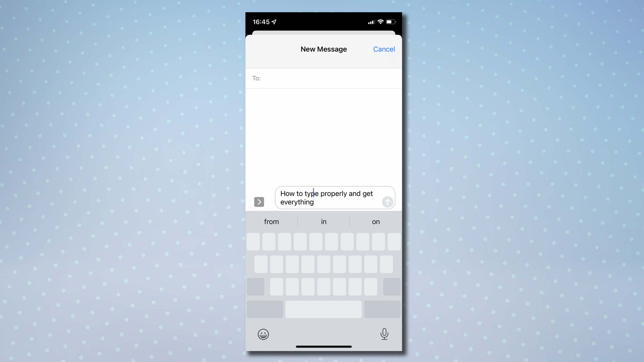Select the 'on' autocomplete suggestion
644x362 pixels.
pyautogui.click(x=376, y=221)
